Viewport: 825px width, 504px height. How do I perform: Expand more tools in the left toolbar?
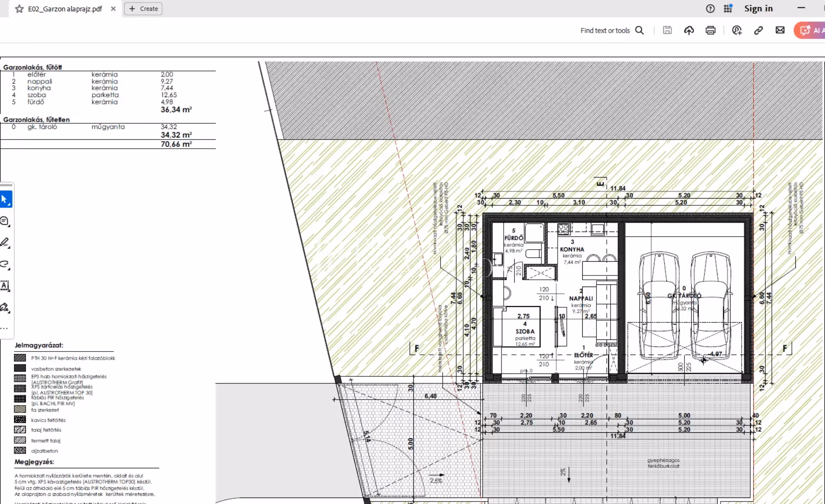coord(4,328)
